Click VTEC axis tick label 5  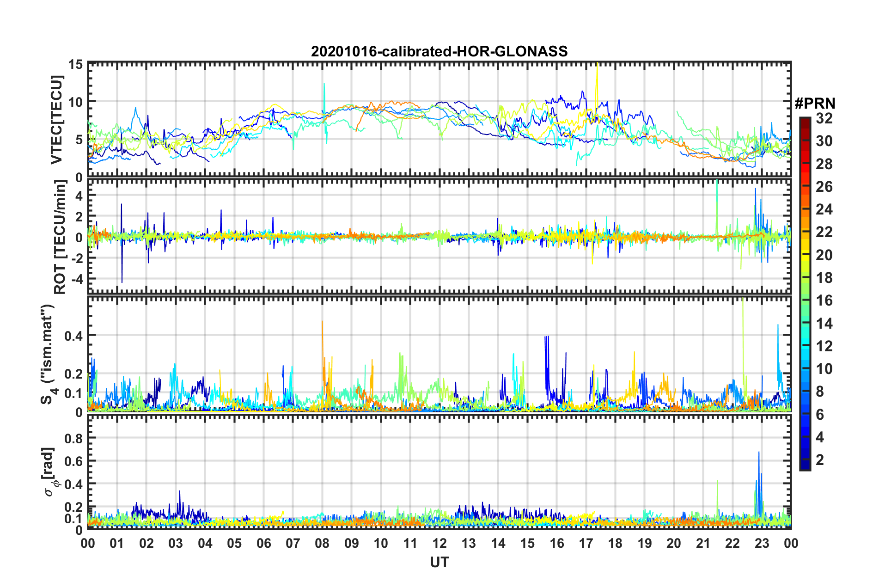tap(79, 140)
